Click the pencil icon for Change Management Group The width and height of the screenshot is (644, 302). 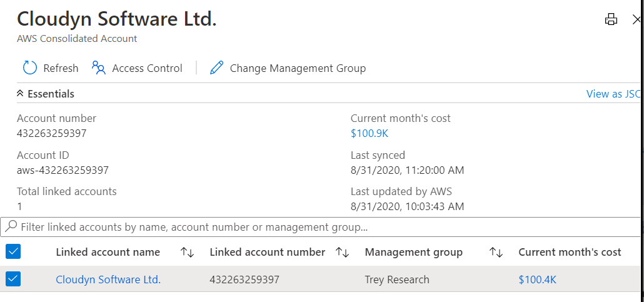point(217,68)
